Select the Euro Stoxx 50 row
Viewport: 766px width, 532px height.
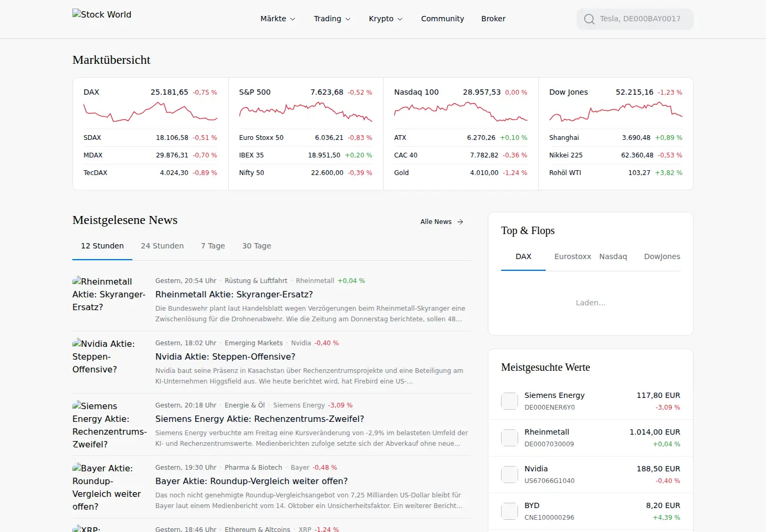click(306, 138)
